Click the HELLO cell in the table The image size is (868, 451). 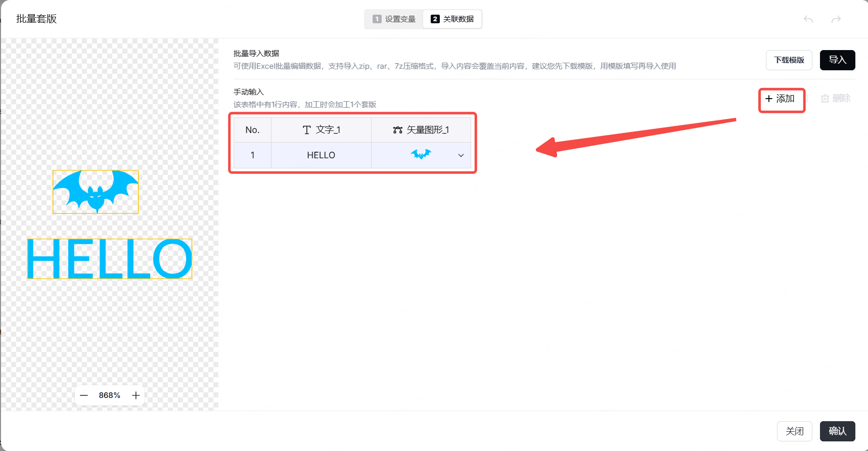[x=321, y=155]
